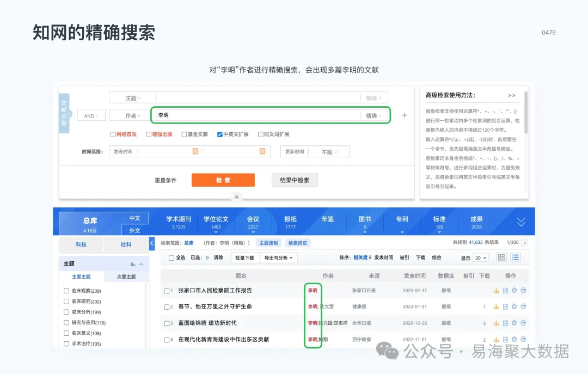Click the download arrow chevron below the blue navigation bar

click(521, 222)
